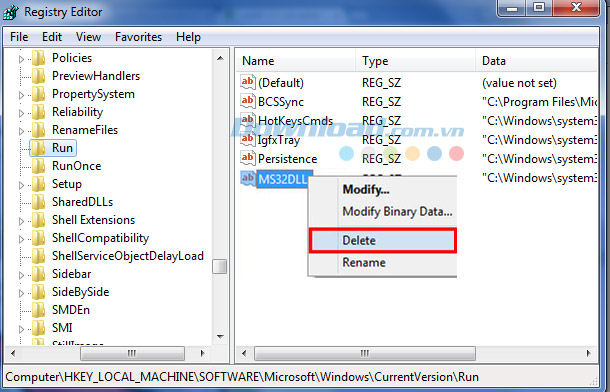Select the BCSSync value name
The image size is (610, 392).
coord(281,102)
